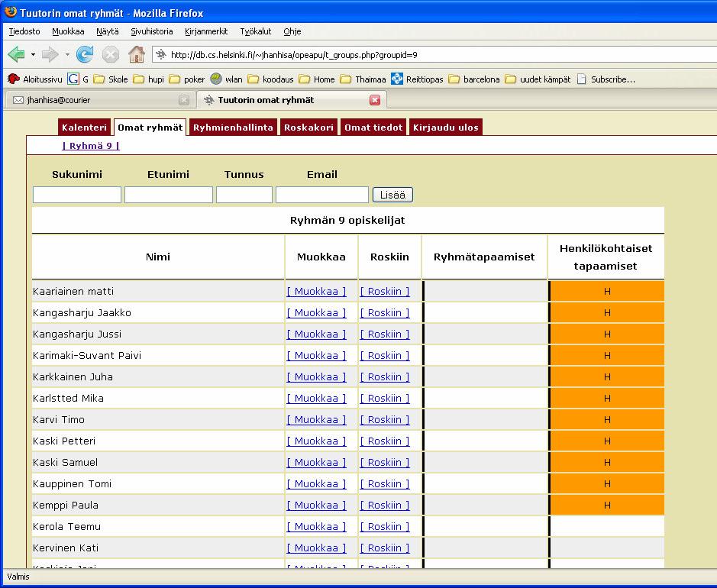Close the Tuutorin omat ryhmät tab
Screen dimensions: 717x588
tap(375, 100)
